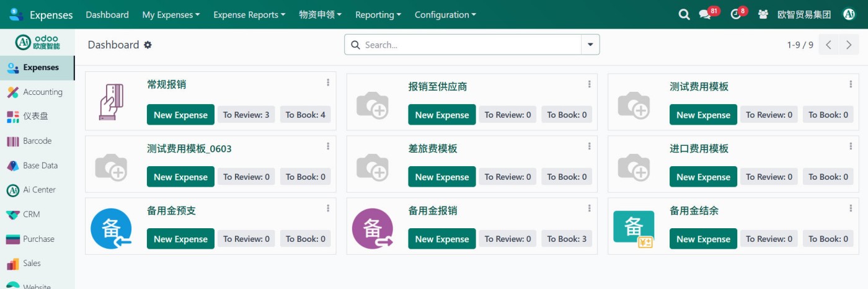
Task: Go to the previous page arrow
Action: coord(829,45)
